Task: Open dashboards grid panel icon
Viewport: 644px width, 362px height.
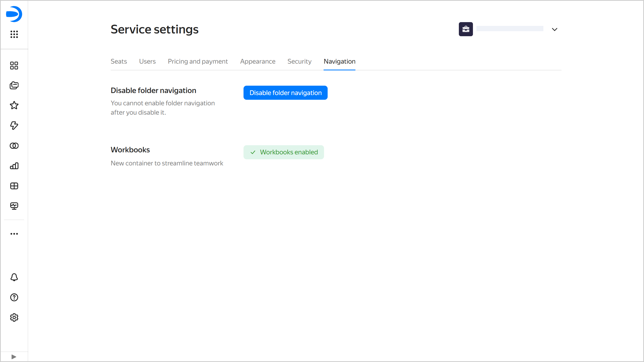Action: point(14,186)
